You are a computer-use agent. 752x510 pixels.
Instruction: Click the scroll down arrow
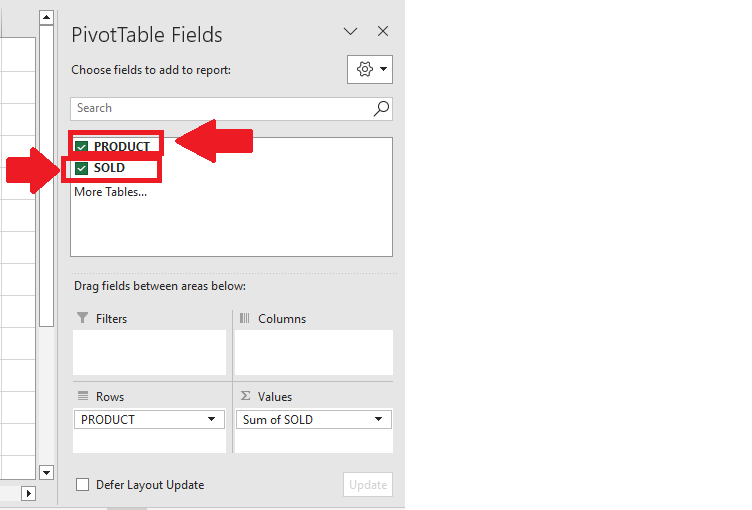click(x=46, y=472)
